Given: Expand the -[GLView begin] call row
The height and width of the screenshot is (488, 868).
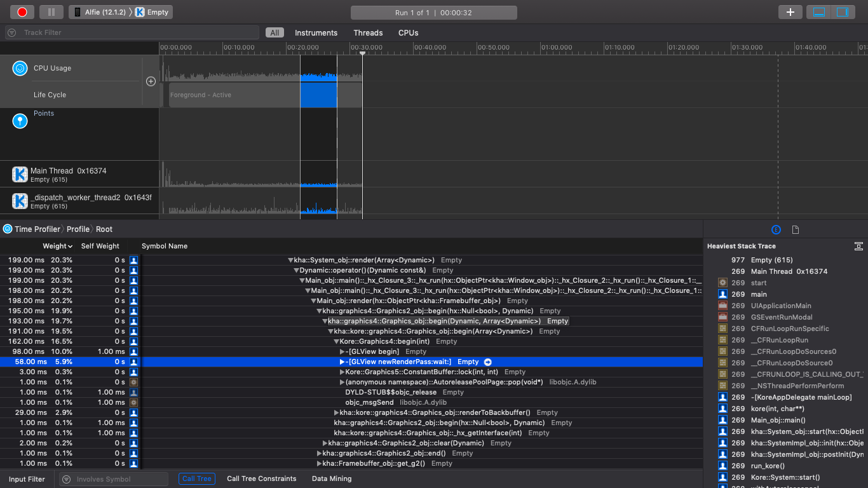Looking at the screenshot, I should pyautogui.click(x=343, y=351).
